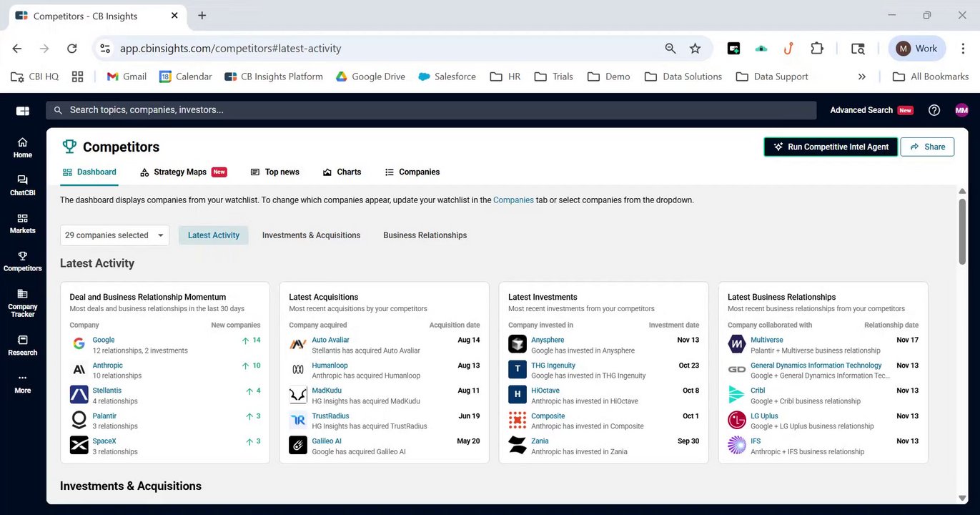Click the Google company logo
The width and height of the screenshot is (980, 515).
tap(79, 344)
